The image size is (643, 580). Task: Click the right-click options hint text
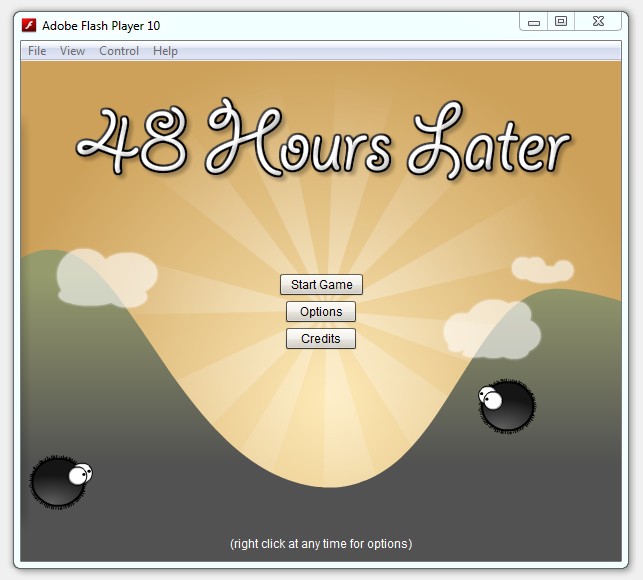(x=321, y=544)
